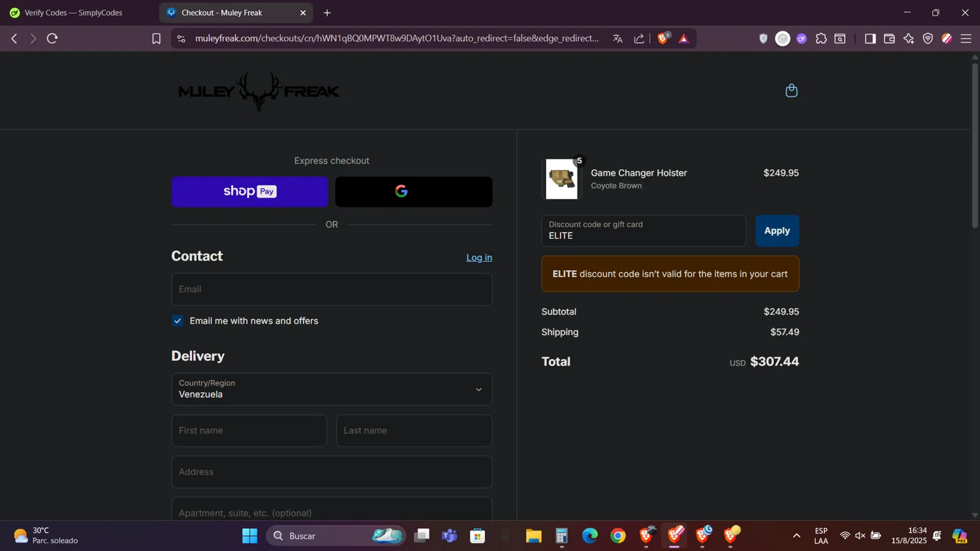Click the First name field
Screen dimensions: 980x551
(249, 431)
